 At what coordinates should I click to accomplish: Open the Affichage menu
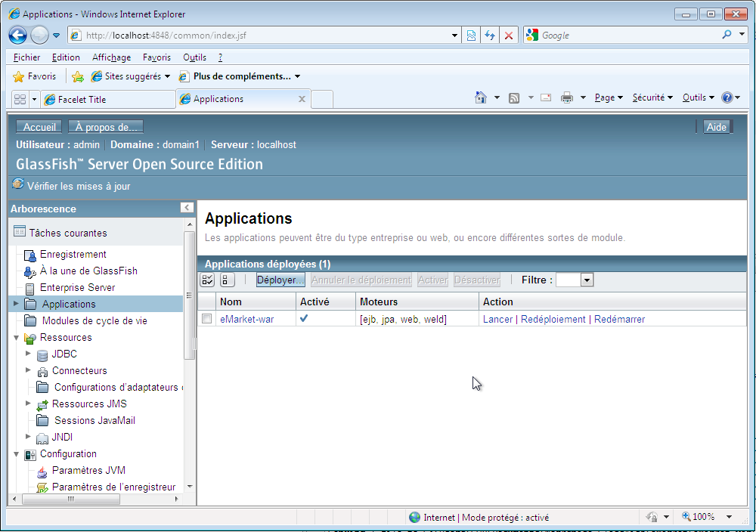(x=111, y=57)
